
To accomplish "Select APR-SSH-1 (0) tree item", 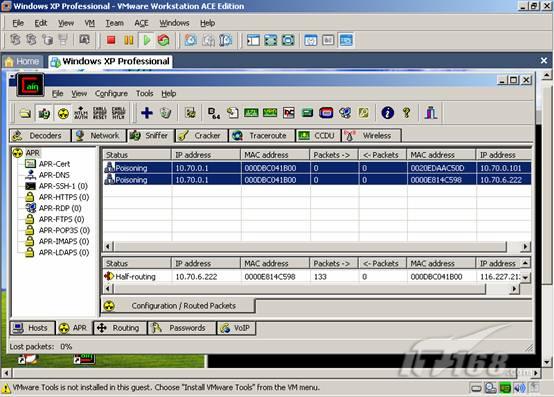I will click(x=63, y=186).
